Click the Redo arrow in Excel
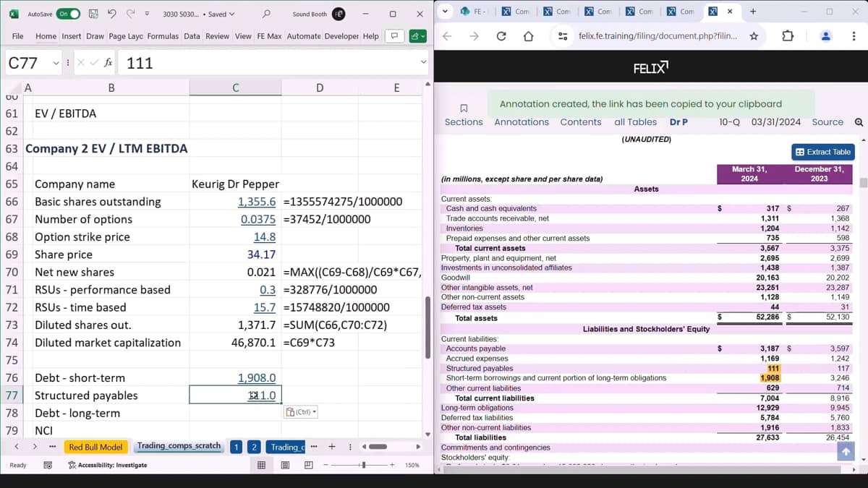868x488 pixels. pyautogui.click(x=130, y=14)
